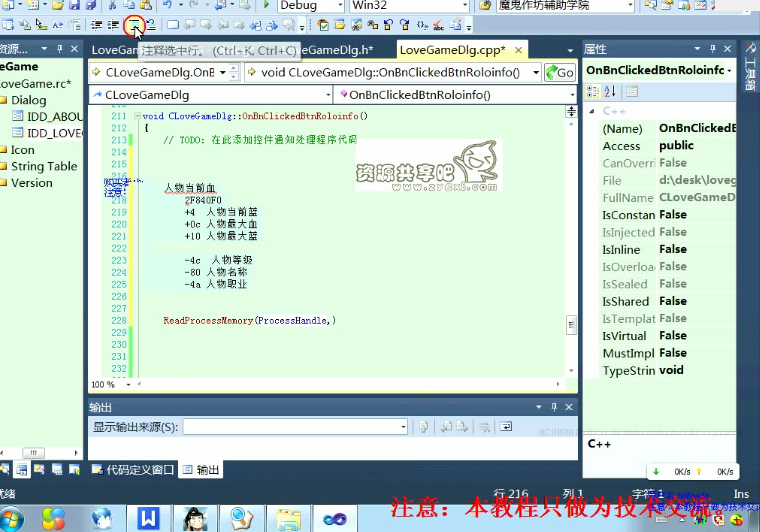
Task: Click Categorized view icon in Properties
Action: tap(593, 91)
